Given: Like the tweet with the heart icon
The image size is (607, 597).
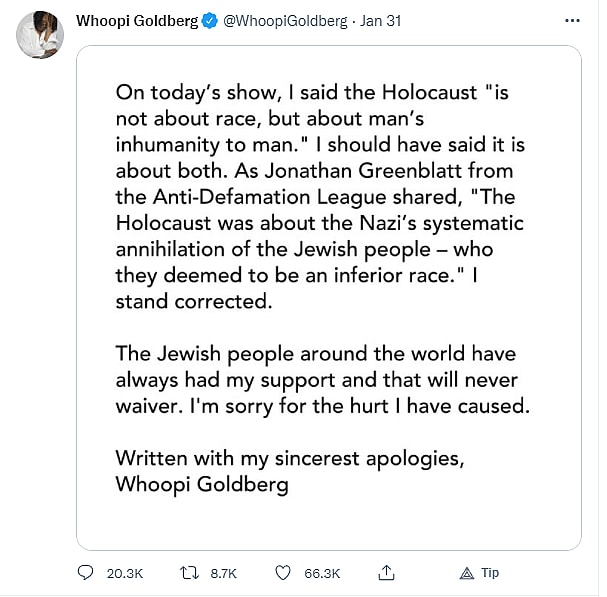Looking at the screenshot, I should (282, 573).
